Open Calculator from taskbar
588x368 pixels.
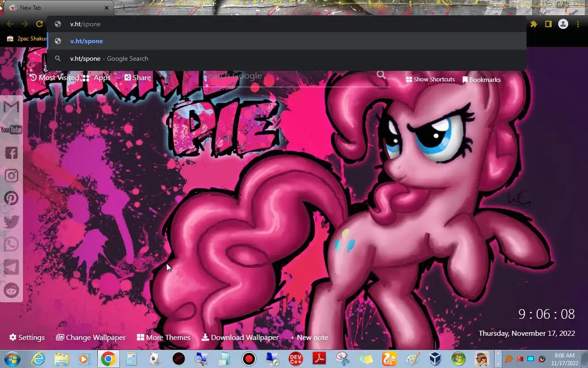(131, 359)
